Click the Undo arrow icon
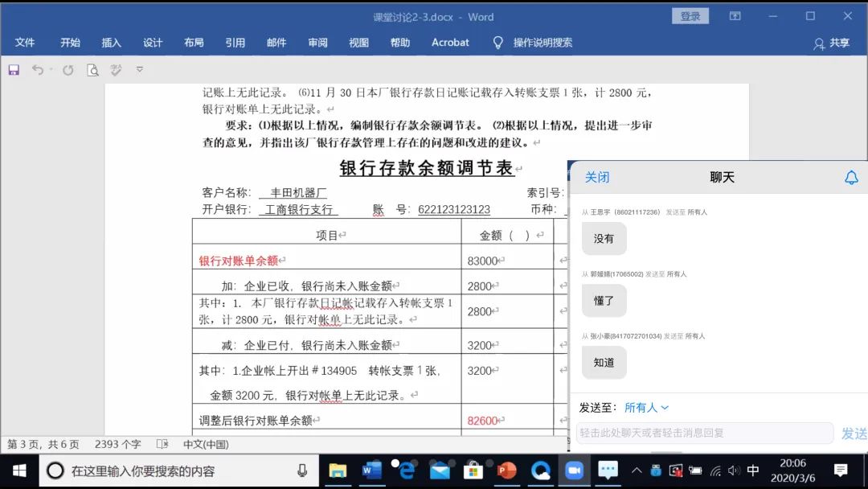This screenshot has width=868, height=489. tap(37, 70)
